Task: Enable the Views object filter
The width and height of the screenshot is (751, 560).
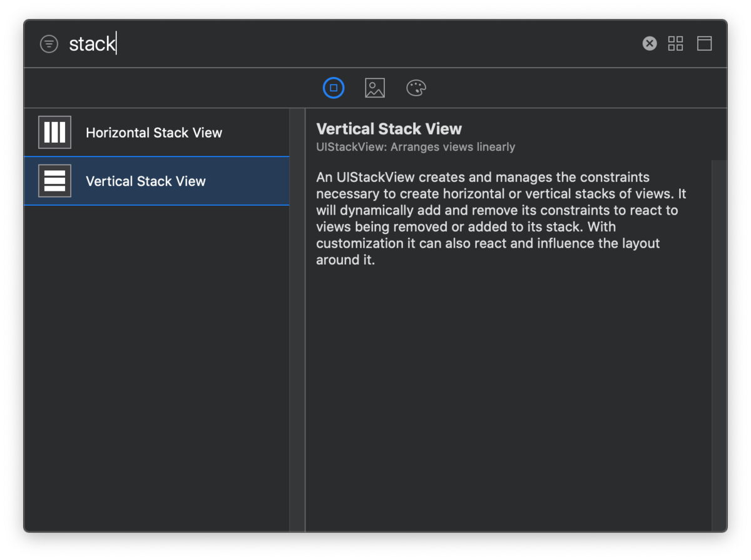Action: point(334,88)
